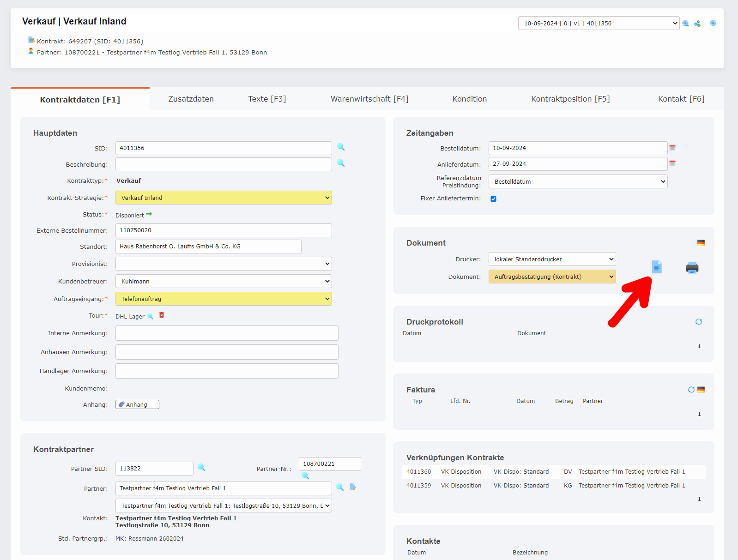Open linked contract 4011360 row
The height and width of the screenshot is (560, 738).
click(418, 472)
